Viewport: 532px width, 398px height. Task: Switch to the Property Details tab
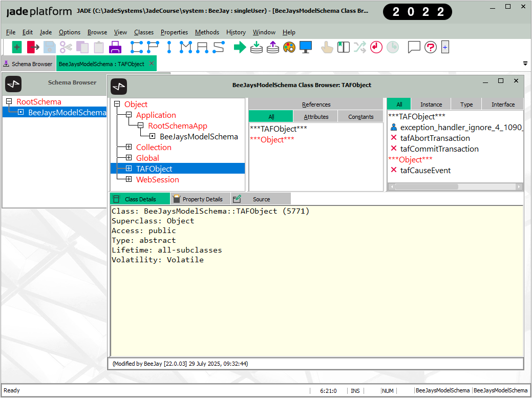(x=202, y=199)
